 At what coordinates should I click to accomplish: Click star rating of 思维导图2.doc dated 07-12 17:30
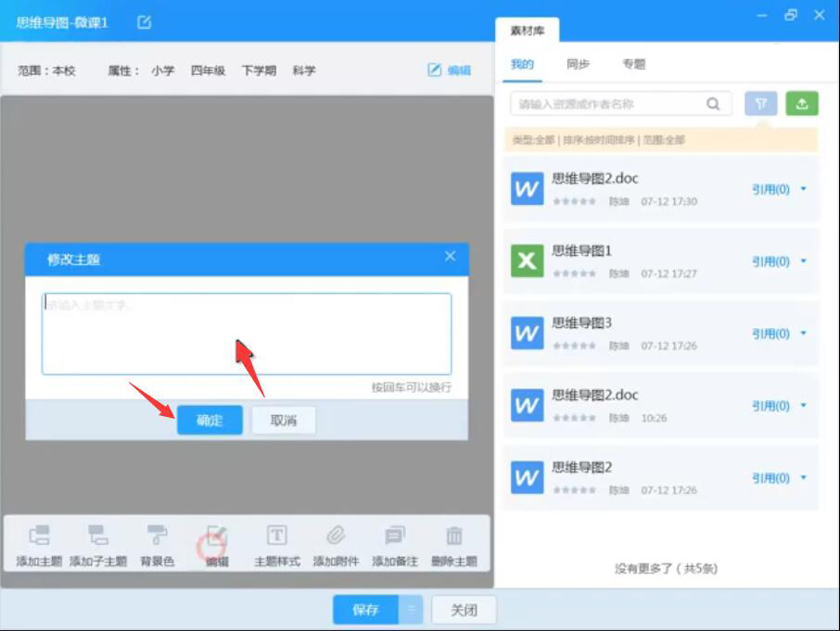(574, 201)
